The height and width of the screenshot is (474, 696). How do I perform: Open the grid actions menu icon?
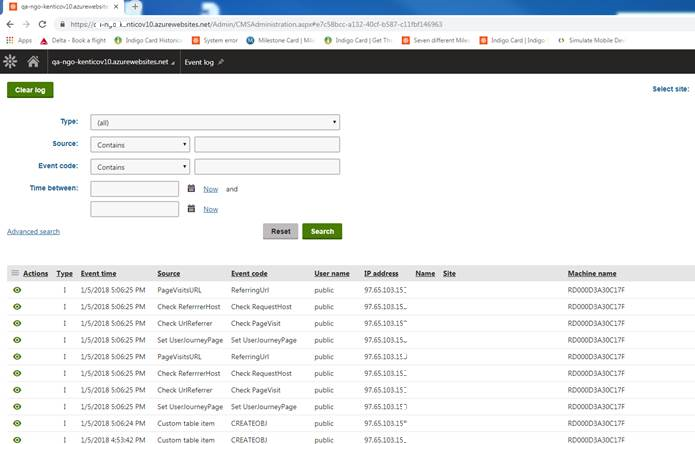point(15,273)
